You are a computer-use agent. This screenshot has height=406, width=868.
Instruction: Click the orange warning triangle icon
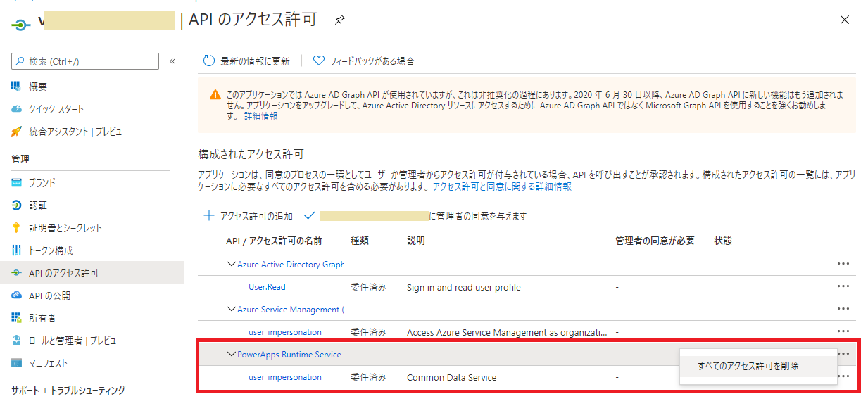click(x=215, y=95)
